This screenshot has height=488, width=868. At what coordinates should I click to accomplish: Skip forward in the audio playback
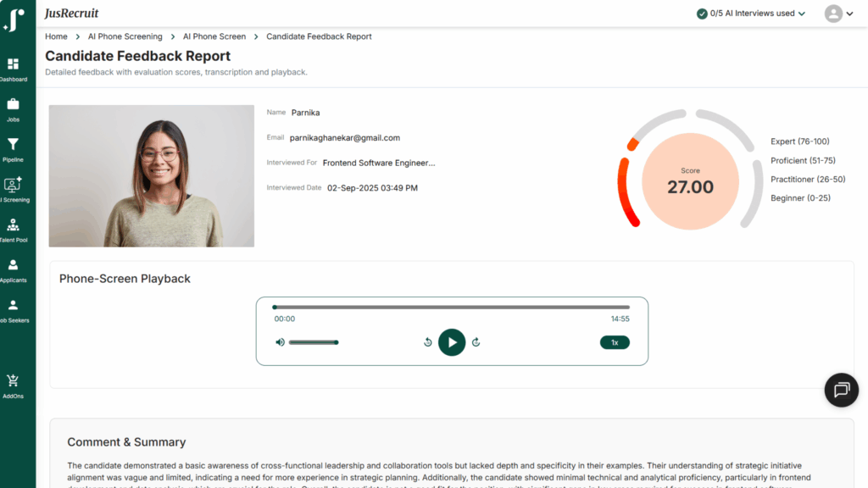tap(476, 342)
